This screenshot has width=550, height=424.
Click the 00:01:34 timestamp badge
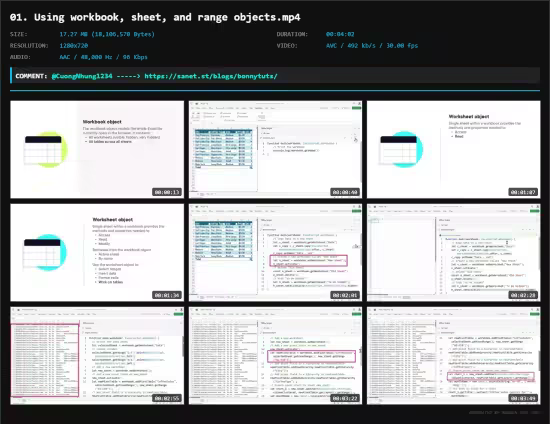(167, 295)
